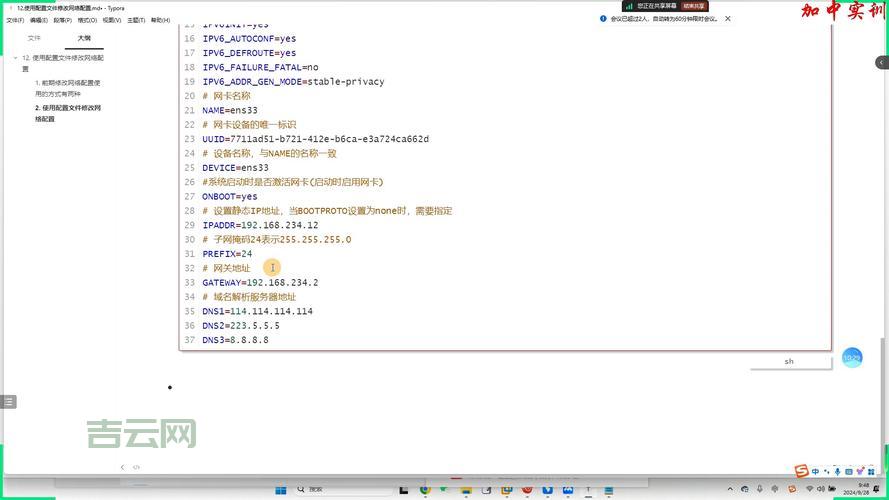Switch to the 大纲 outline tab

coord(84,38)
